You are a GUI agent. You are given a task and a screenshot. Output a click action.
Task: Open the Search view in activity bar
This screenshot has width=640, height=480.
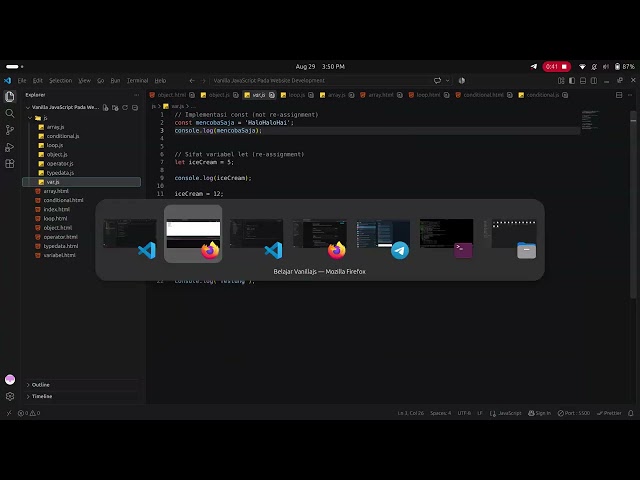tap(10, 113)
